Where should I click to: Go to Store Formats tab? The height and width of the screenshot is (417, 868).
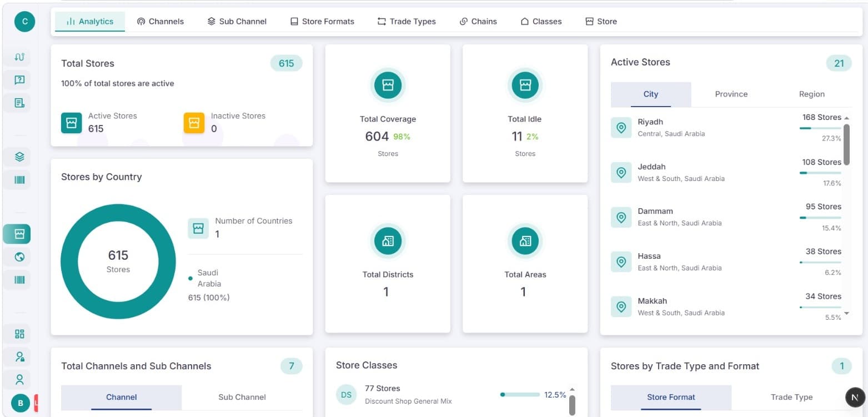(x=322, y=22)
